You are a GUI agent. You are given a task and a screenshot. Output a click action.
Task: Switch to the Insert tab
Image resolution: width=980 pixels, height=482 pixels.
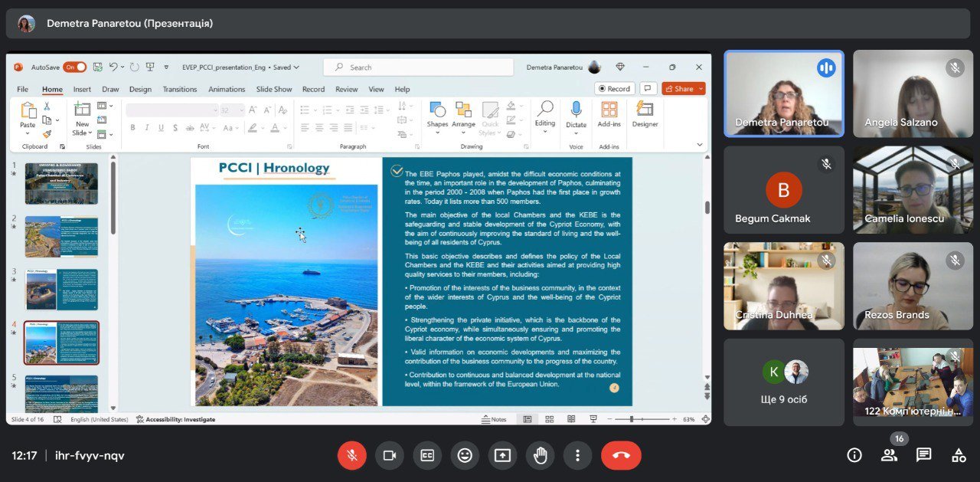82,89
